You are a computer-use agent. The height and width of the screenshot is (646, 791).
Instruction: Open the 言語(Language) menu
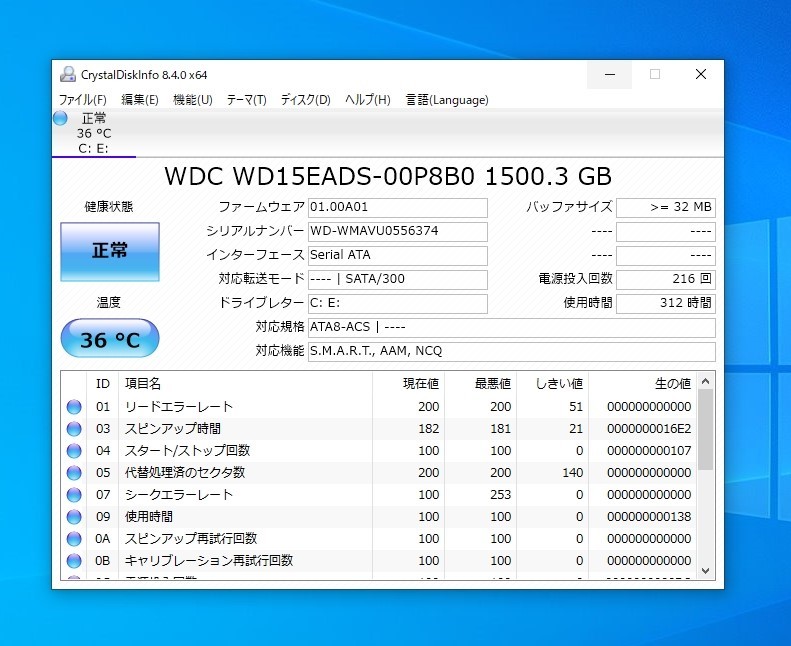click(447, 100)
